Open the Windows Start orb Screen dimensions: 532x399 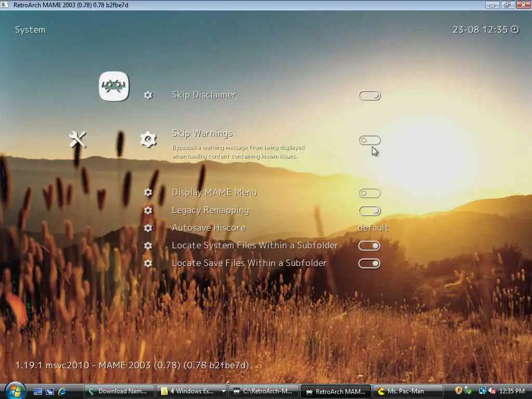[15, 391]
